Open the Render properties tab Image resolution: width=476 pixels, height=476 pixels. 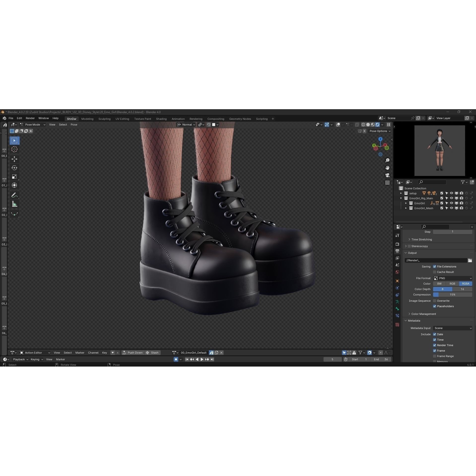coord(397,244)
